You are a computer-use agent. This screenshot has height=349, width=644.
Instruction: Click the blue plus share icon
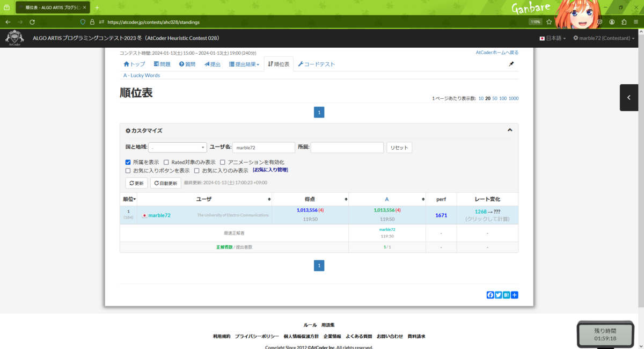tap(515, 295)
